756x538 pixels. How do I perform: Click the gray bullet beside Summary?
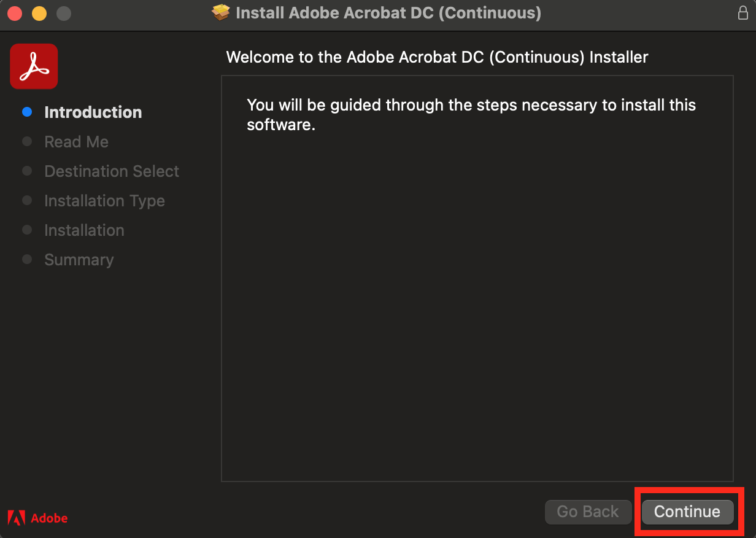(27, 259)
